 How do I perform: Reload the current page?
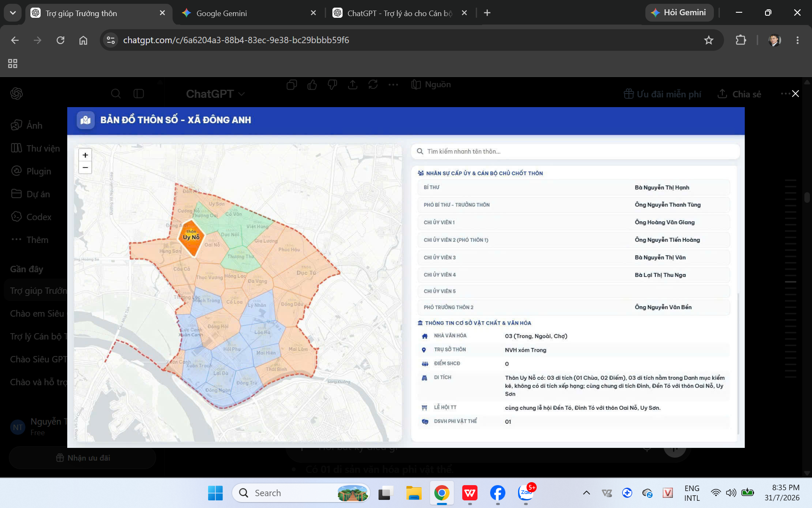pyautogui.click(x=60, y=40)
